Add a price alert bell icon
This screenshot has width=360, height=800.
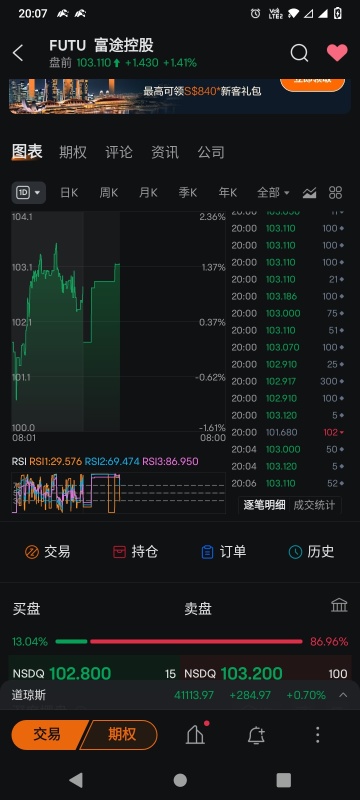[x=256, y=735]
